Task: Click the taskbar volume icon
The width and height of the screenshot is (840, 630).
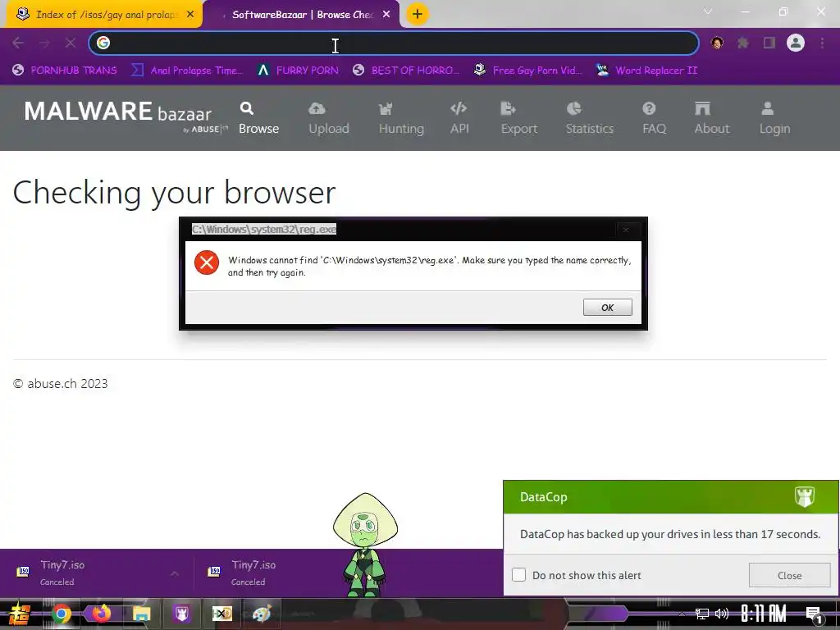Action: 722,614
